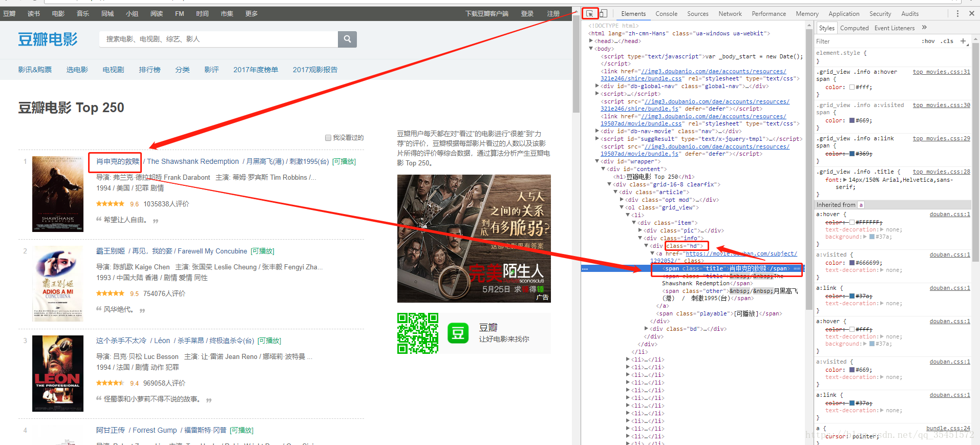Click the Douban QR code image
The image size is (980, 445).
[418, 333]
